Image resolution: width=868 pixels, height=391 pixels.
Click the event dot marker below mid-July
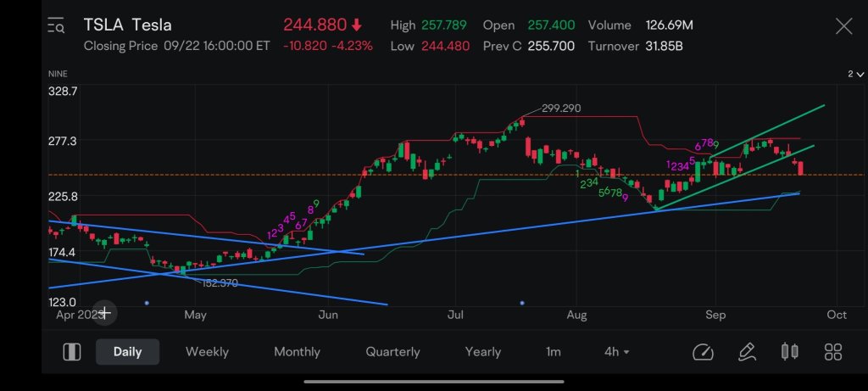pos(522,303)
